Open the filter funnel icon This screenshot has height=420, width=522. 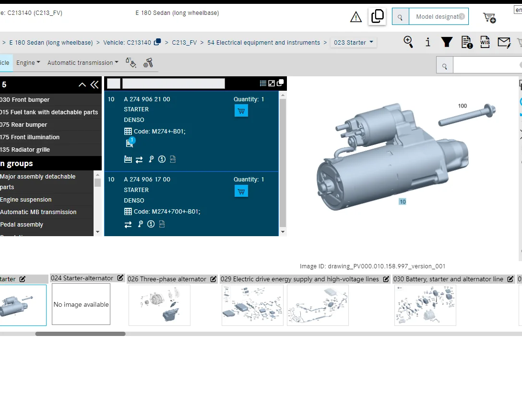[447, 42]
